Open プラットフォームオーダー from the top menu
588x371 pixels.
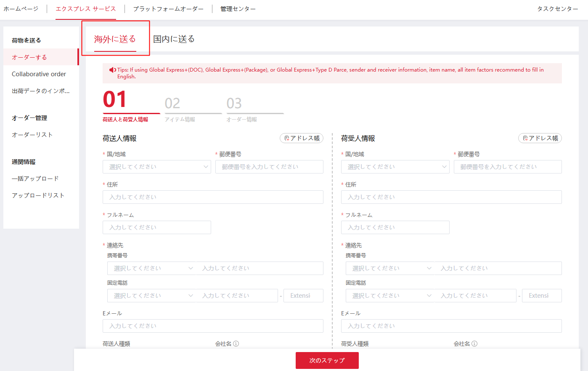(x=168, y=8)
